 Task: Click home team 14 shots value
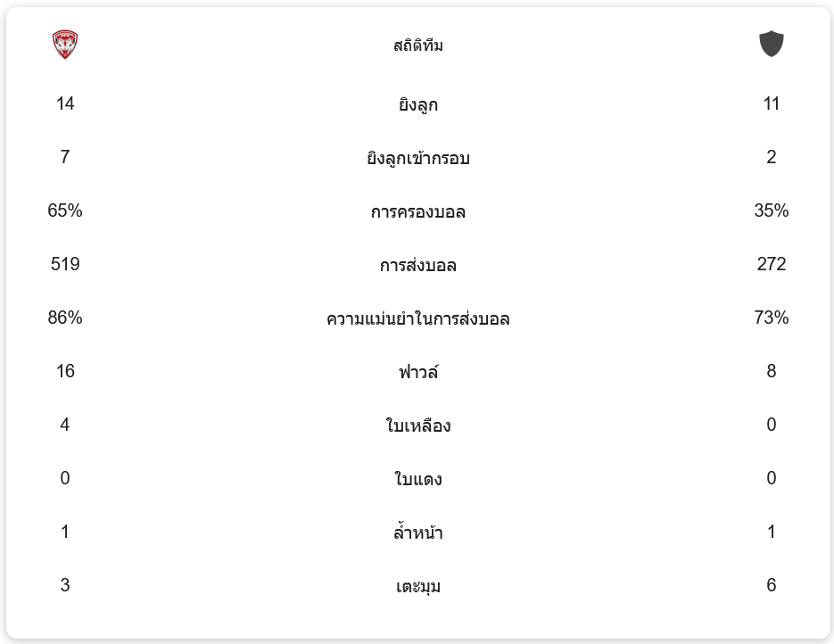(65, 104)
